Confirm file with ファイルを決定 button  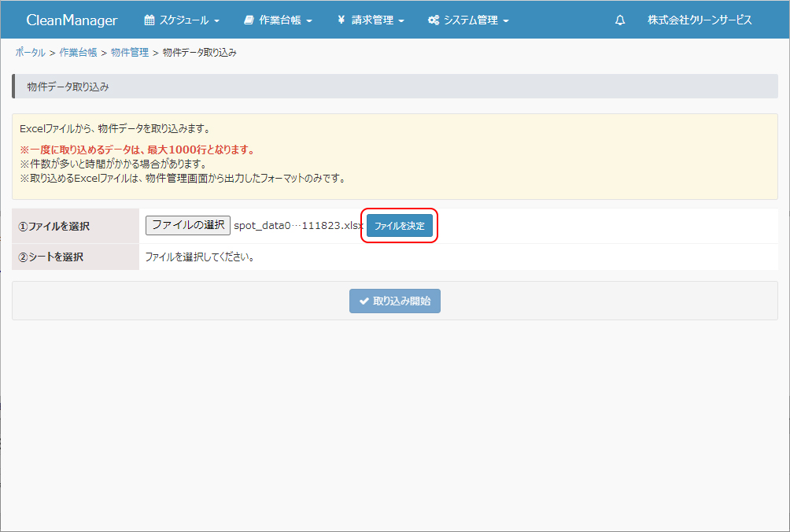(x=400, y=226)
